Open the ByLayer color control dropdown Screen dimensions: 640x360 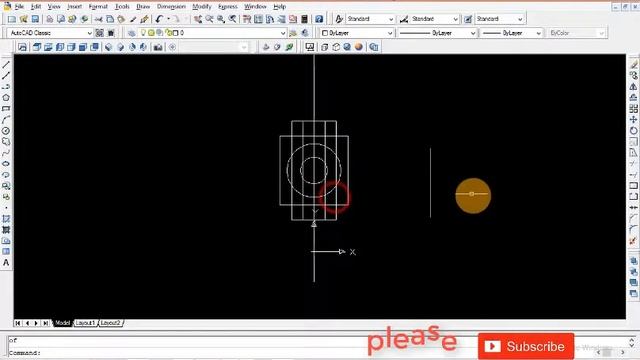pyautogui.click(x=389, y=33)
